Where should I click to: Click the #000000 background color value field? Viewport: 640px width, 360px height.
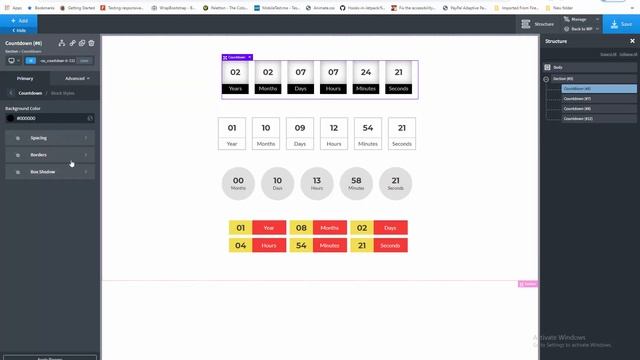(49, 118)
